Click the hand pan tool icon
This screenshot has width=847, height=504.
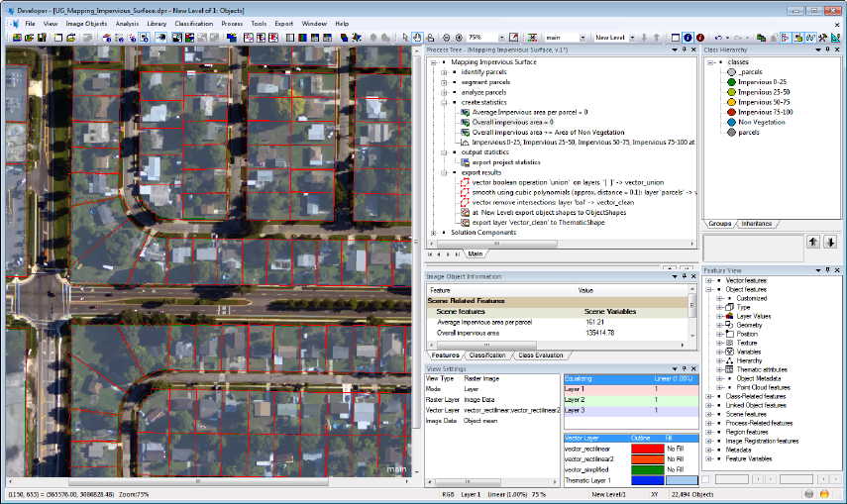tap(417, 37)
